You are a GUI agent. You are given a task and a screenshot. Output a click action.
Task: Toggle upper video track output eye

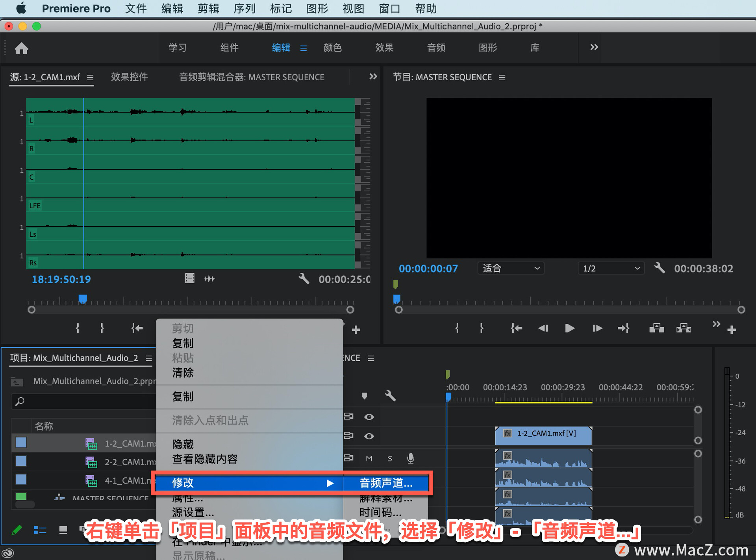point(369,417)
